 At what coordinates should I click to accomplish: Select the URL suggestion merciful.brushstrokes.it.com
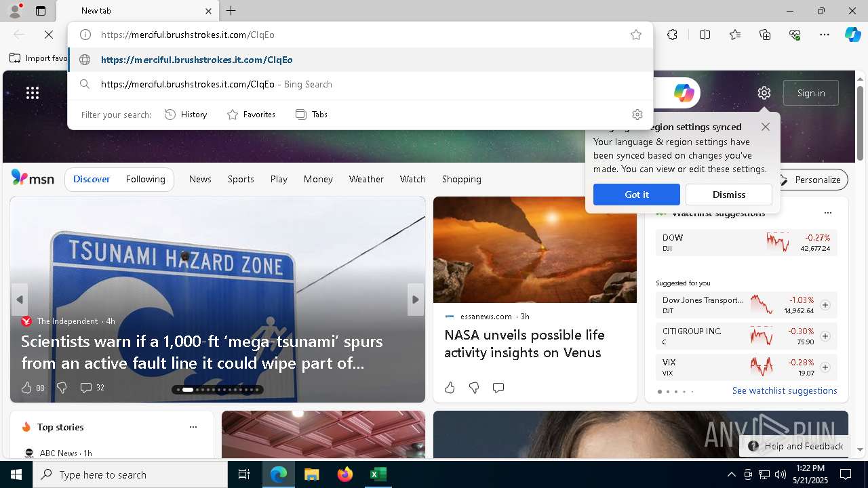(x=360, y=60)
